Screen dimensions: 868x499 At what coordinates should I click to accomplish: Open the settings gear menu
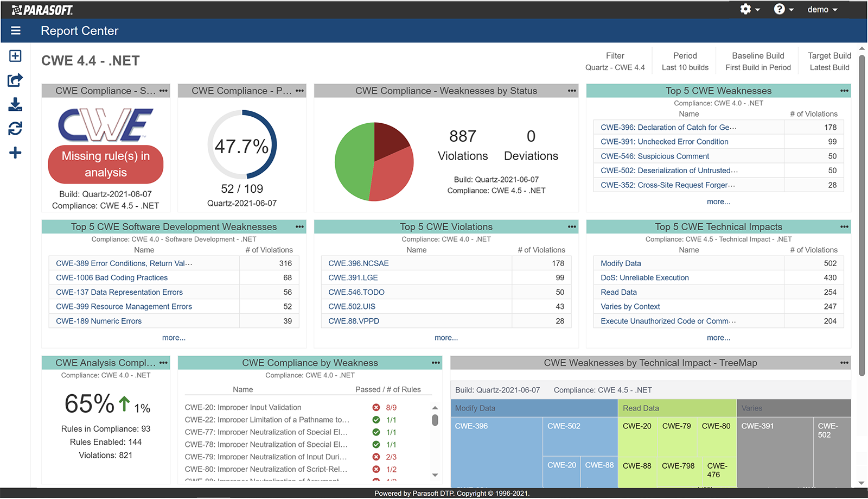tap(745, 9)
